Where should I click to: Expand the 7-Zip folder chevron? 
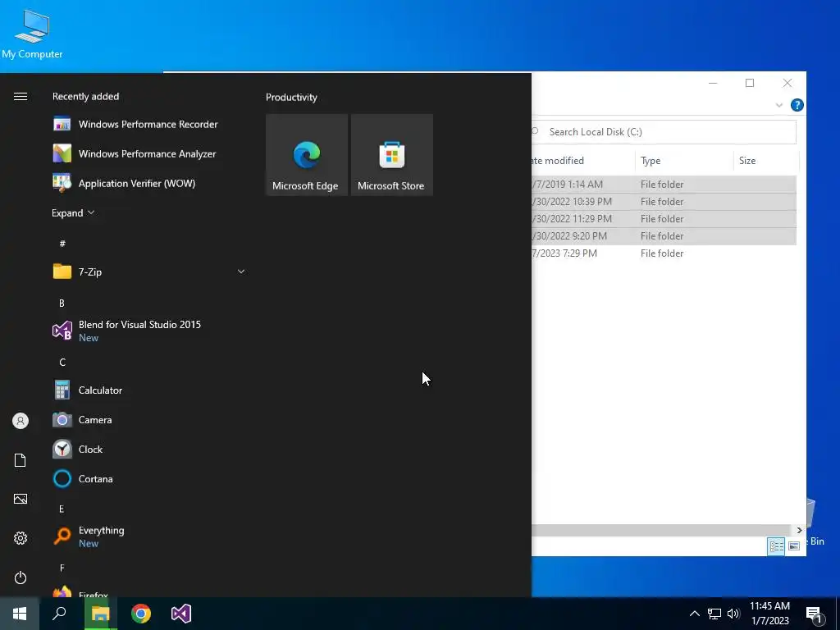[x=241, y=272]
